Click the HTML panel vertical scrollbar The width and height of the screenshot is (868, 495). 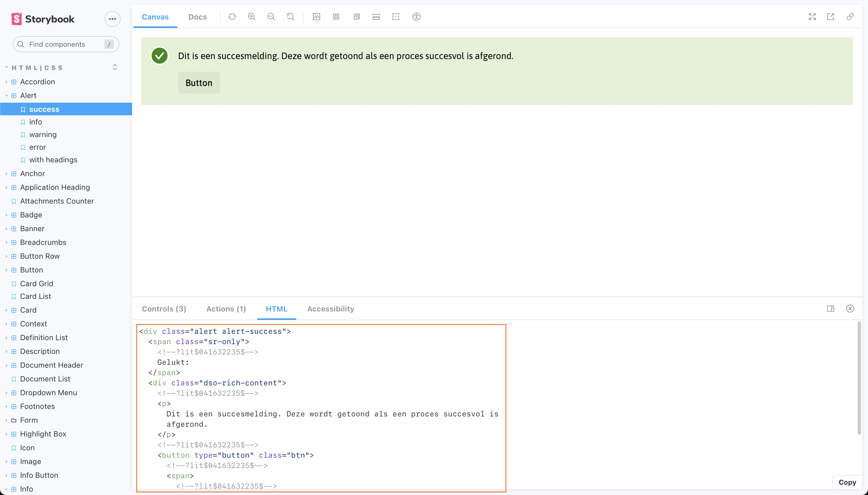[x=859, y=378]
